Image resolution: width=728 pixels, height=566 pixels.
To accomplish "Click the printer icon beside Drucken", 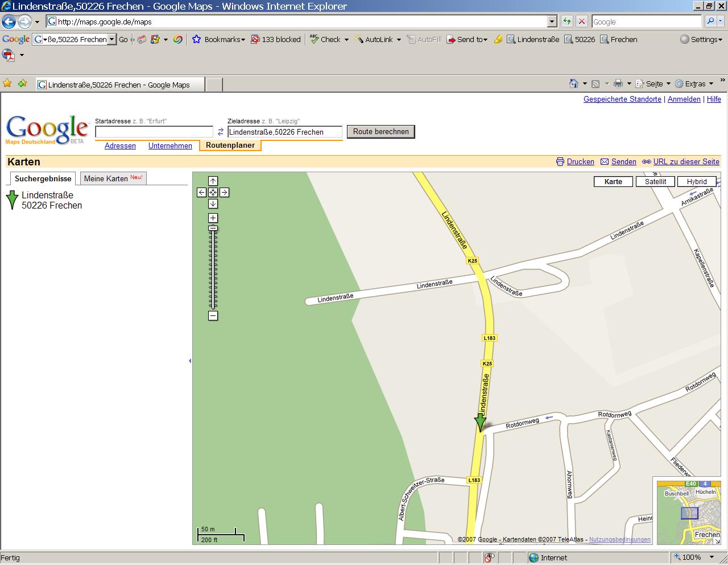I will 560,162.
